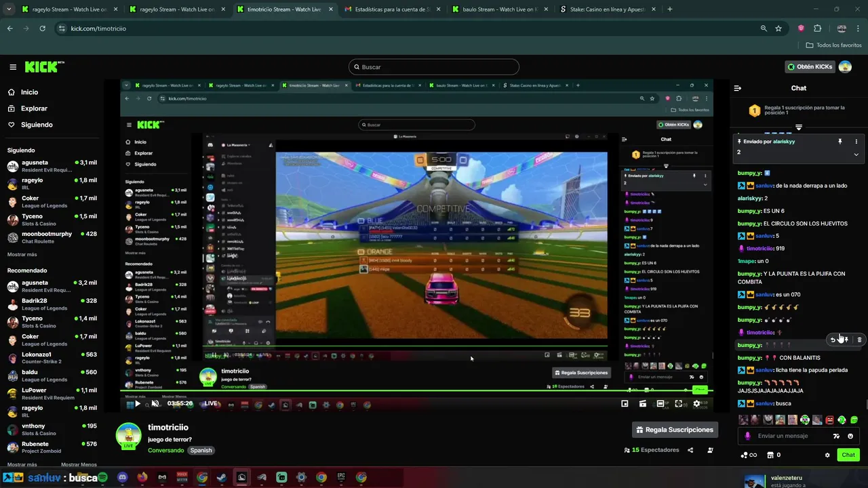Viewport: 868px width, 488px height.
Task: Click the KICK logo in the header
Action: [x=44, y=67]
